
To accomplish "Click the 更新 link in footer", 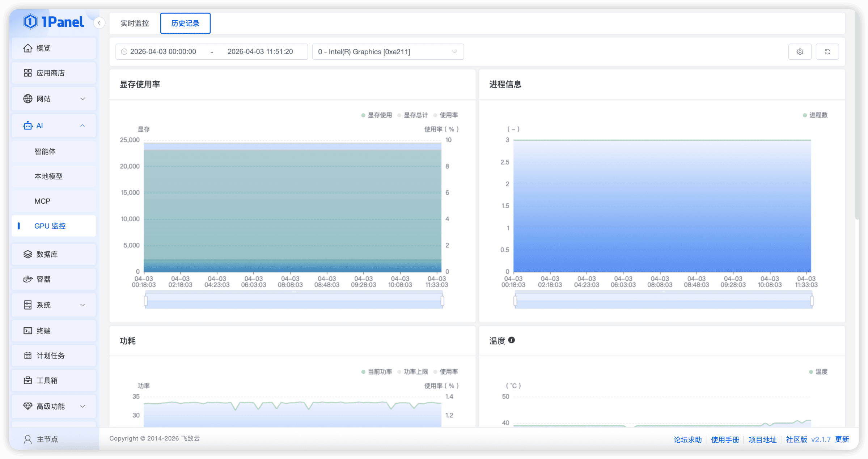I will (842, 439).
